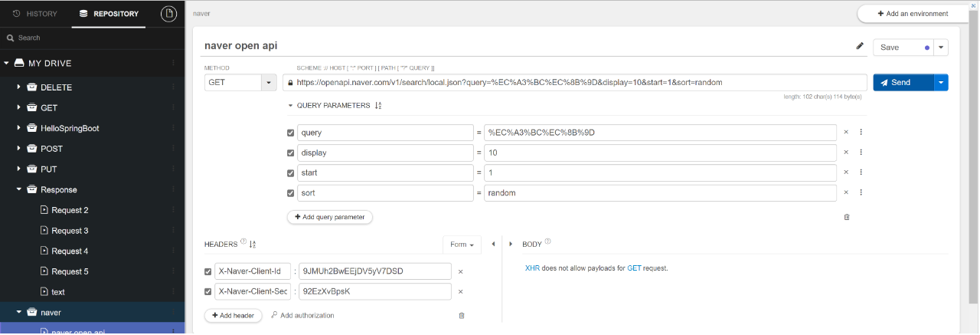Click the 'naver' breadcrumb at top
The width and height of the screenshot is (980, 335).
202,14
